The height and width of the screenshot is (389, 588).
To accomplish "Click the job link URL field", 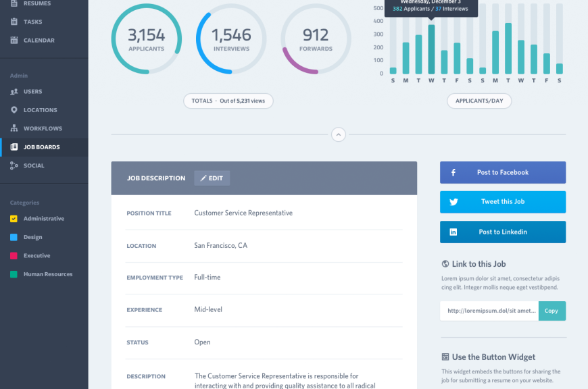I will 490,311.
